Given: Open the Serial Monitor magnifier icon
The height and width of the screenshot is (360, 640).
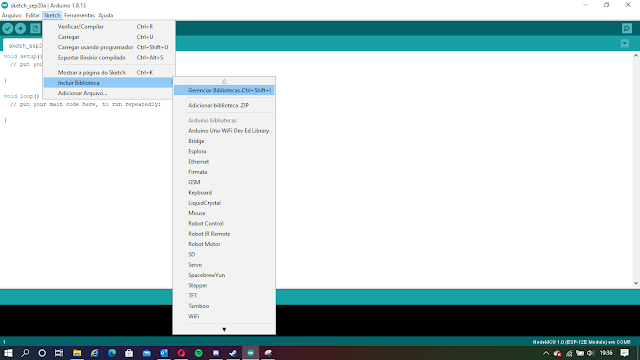Looking at the screenshot, I should tap(627, 28).
